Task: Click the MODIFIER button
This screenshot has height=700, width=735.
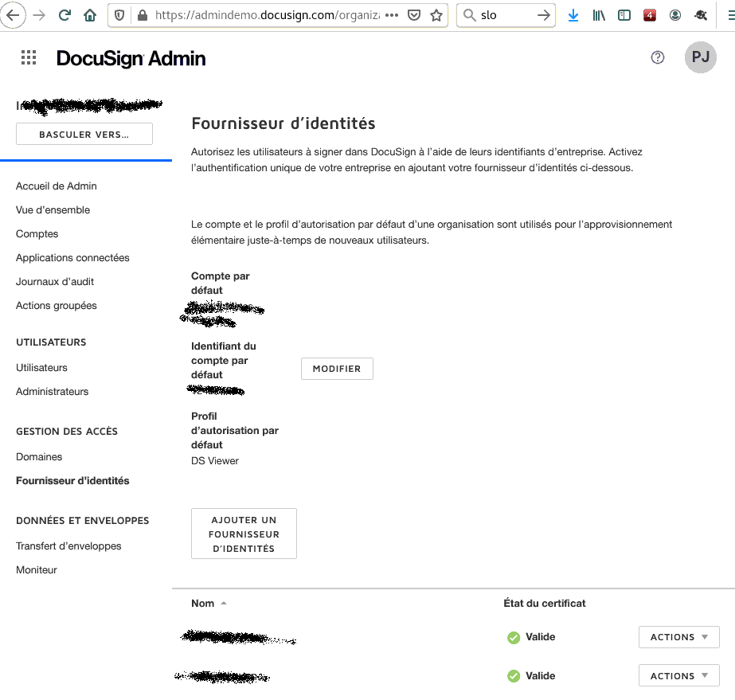Action: coord(337,369)
